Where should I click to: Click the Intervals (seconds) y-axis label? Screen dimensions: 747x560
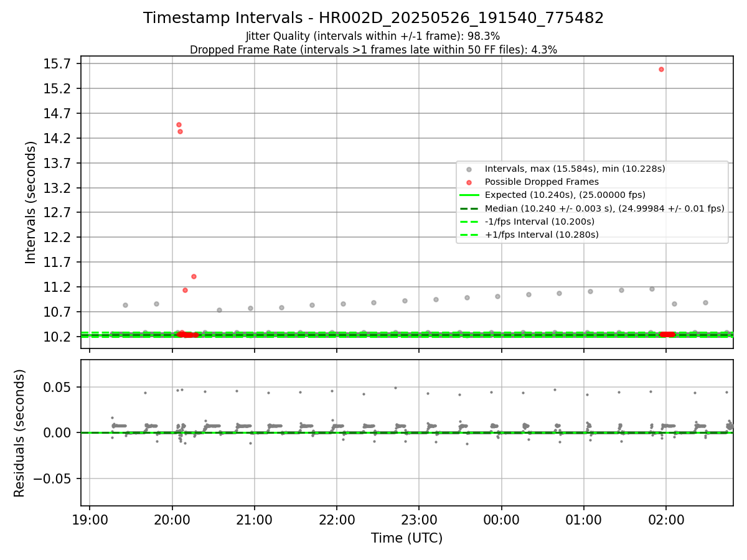pos(31,202)
